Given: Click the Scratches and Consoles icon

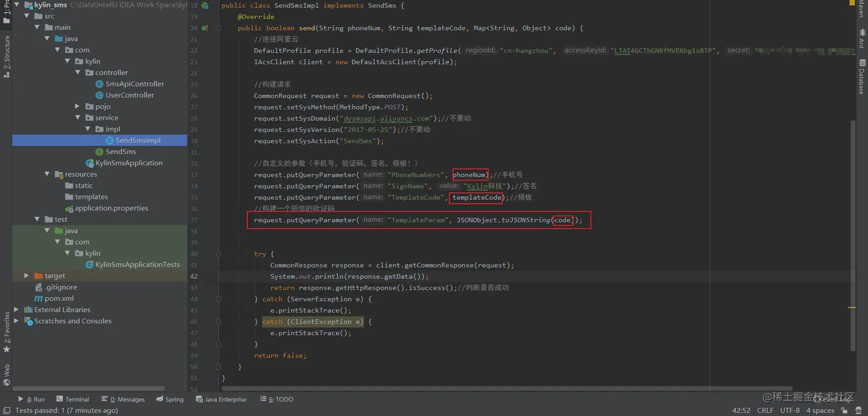Looking at the screenshot, I should click(28, 321).
